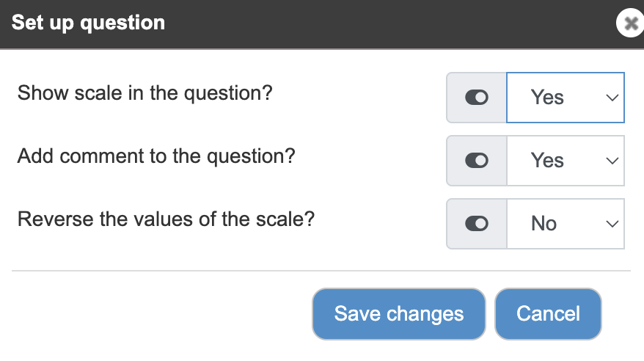Click the 'Add comment to the question?' label
Viewport: 644px width, 361px height.
(156, 156)
